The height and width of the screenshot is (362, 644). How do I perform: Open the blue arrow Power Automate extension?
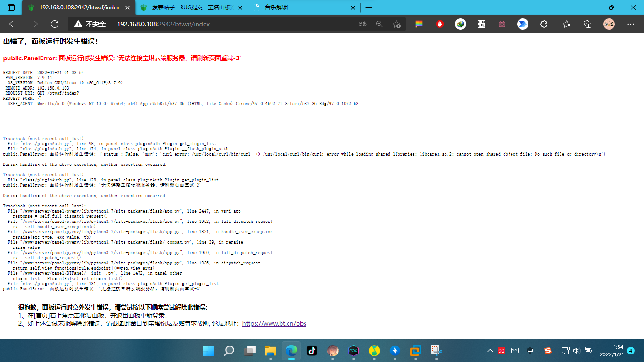[523, 24]
